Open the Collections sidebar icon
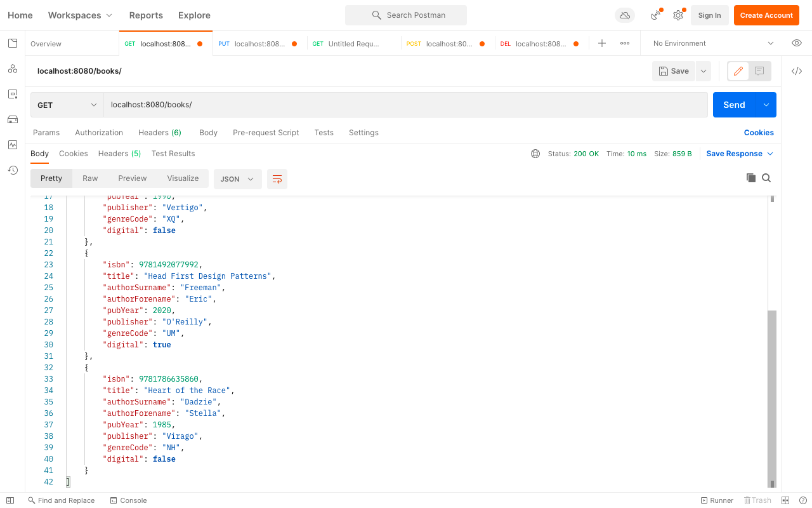Screen dimensions: 812x508 coord(13,43)
